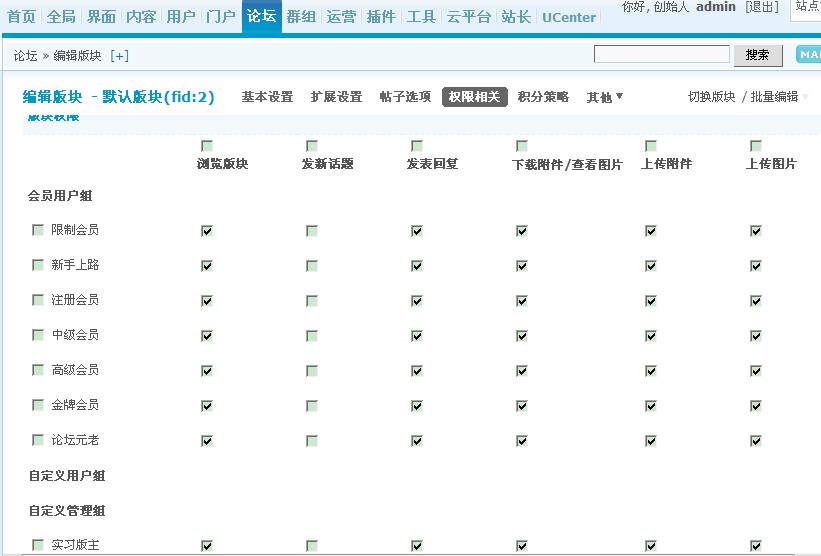Focus the search input field

tap(661, 54)
